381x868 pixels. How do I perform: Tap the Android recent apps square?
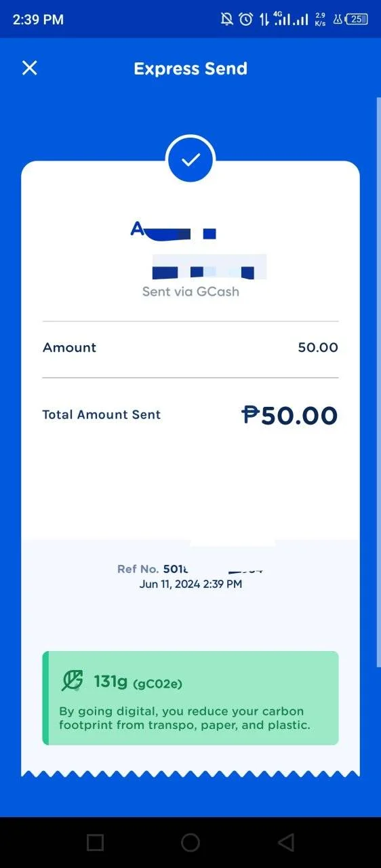click(x=96, y=842)
